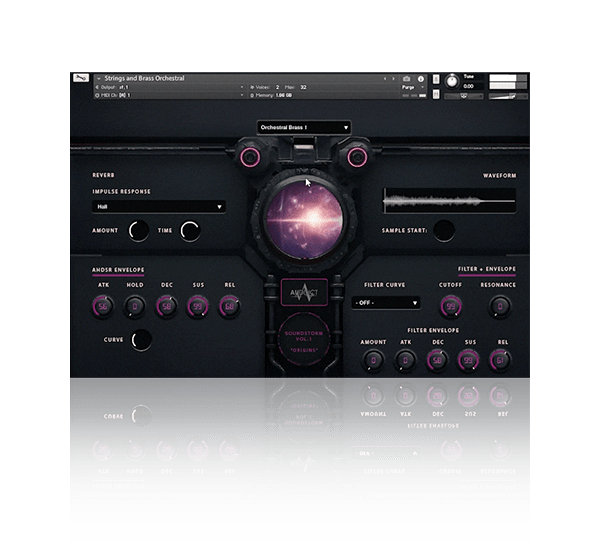Open the Purge menu dropdown
Screen dimensions: 600x543
coord(413,87)
